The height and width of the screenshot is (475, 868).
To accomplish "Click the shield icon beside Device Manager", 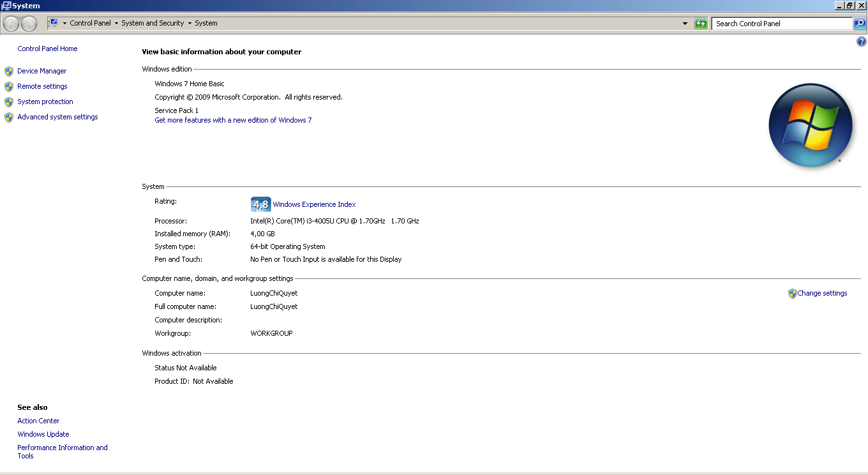I will tap(9, 72).
